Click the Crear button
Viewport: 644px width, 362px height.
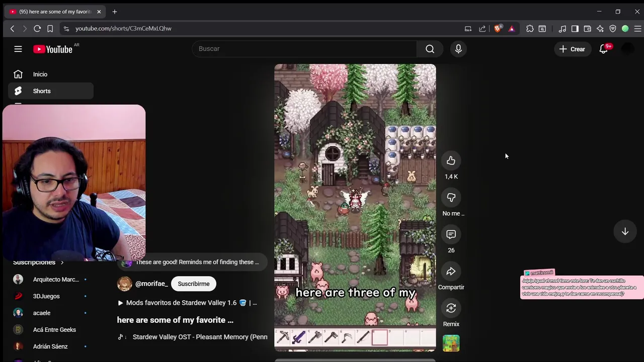pyautogui.click(x=572, y=49)
